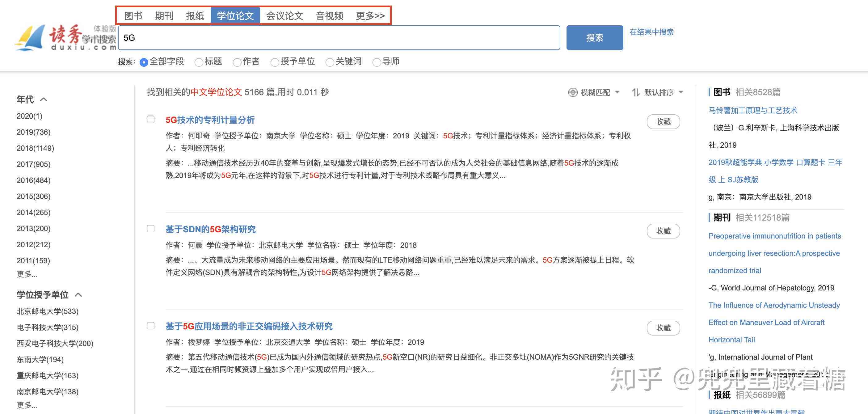Collapse the 年代 filter section
This screenshot has width=868, height=414.
click(44, 99)
